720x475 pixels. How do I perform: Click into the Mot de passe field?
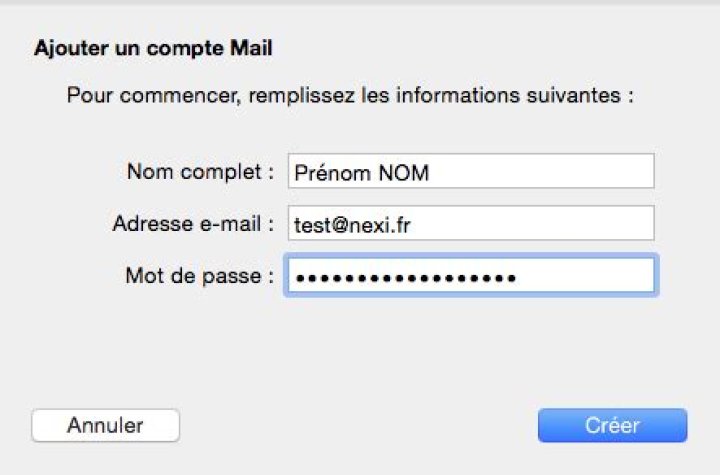click(470, 276)
